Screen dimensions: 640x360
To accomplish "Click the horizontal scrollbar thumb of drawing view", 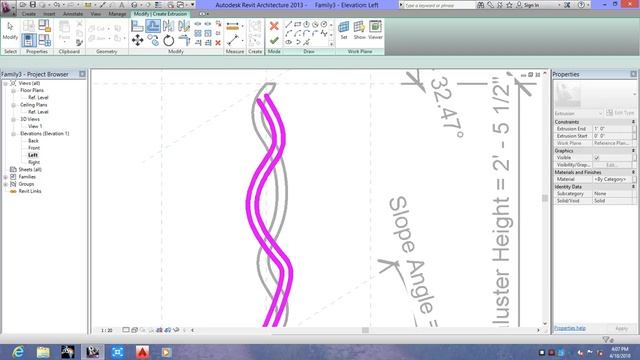I will [365, 330].
